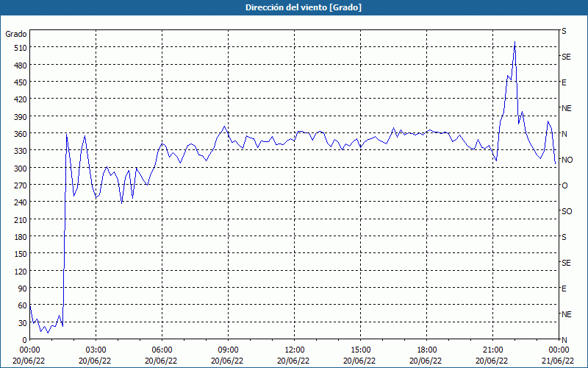Click the NO compass label
The image size is (588, 368).
(567, 160)
